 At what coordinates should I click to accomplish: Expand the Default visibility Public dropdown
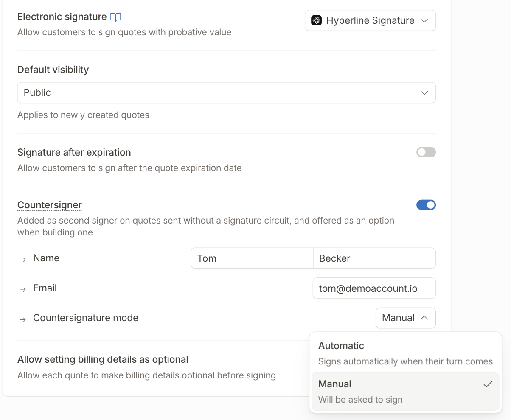226,92
